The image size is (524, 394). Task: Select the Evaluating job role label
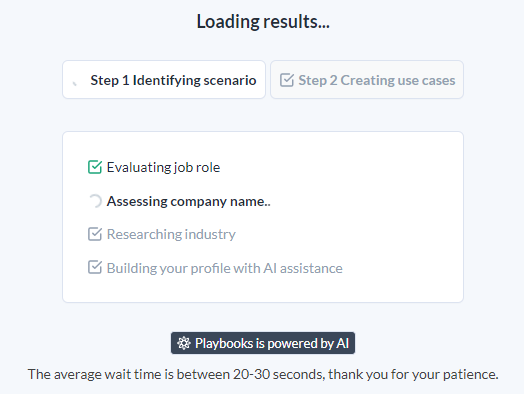coord(163,167)
